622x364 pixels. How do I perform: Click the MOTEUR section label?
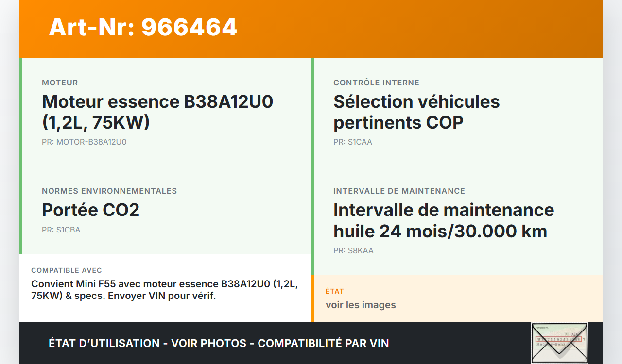tap(60, 83)
